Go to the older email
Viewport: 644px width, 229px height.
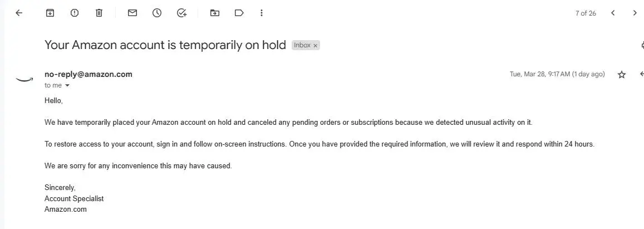635,13
